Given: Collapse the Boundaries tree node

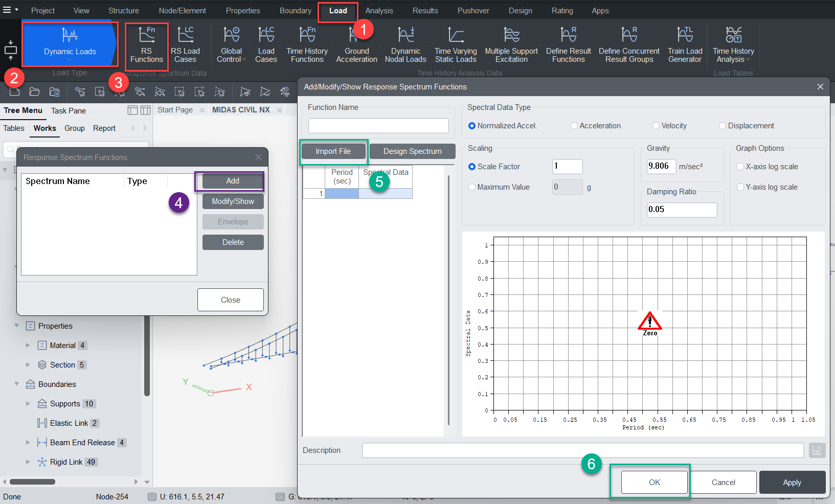Looking at the screenshot, I should coord(17,384).
